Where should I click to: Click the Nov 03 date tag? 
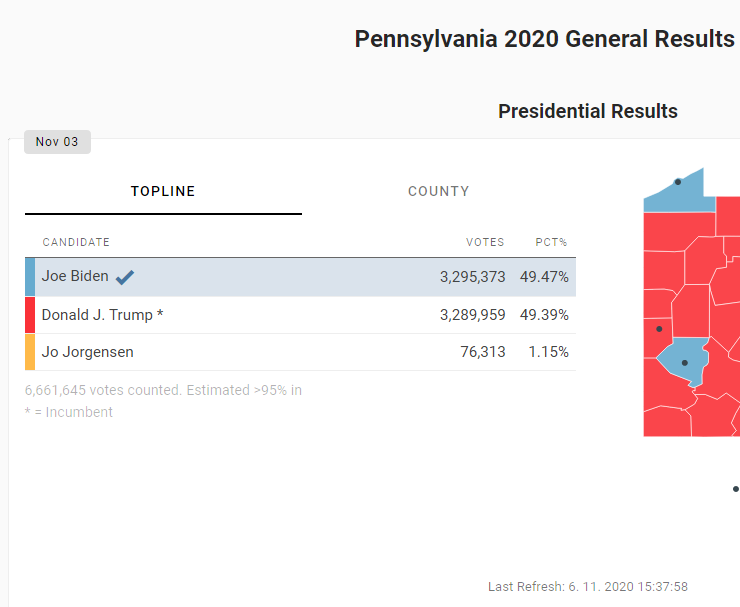pos(57,142)
